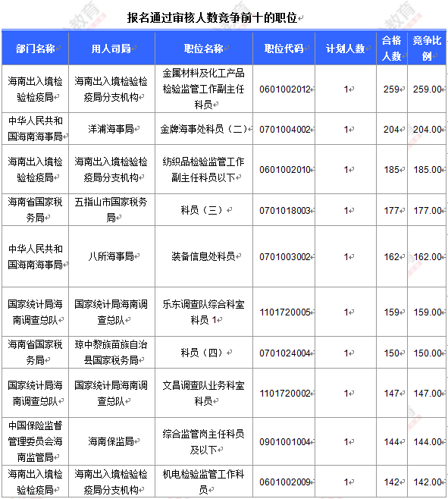Screen dimensions: 448x499
Task: Select position code 0601002012 cell
Action: click(284, 89)
